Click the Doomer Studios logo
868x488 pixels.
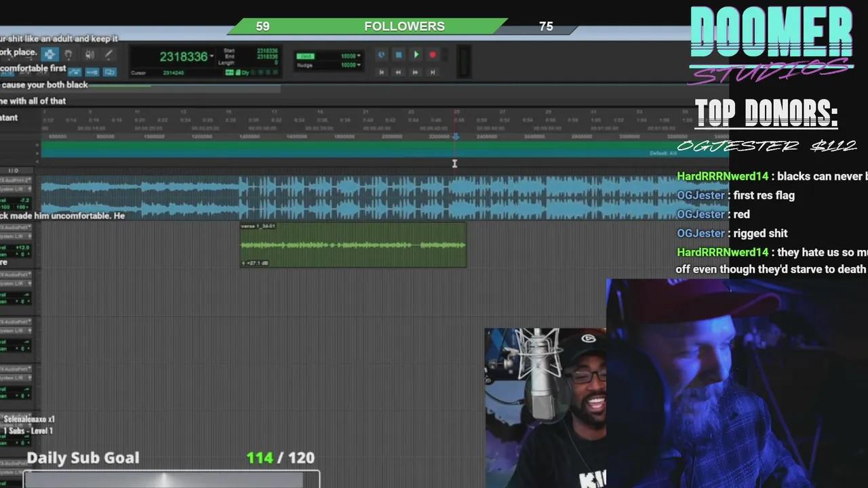click(x=772, y=44)
